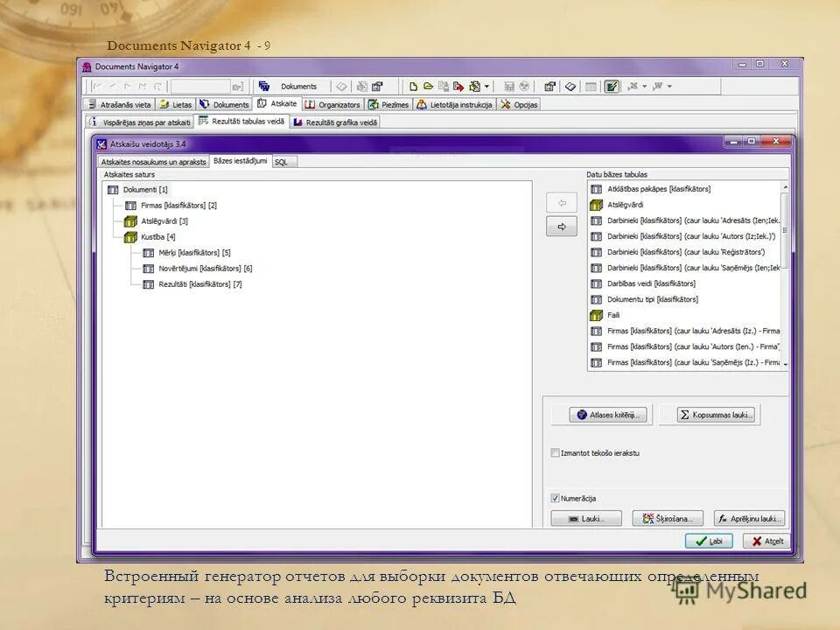Open the Šķirošana sorting dialog icon
The image size is (840, 630).
click(x=647, y=518)
